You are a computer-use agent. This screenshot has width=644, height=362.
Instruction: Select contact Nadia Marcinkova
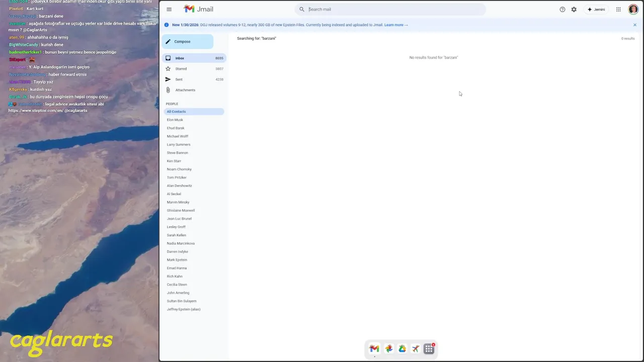181,243
